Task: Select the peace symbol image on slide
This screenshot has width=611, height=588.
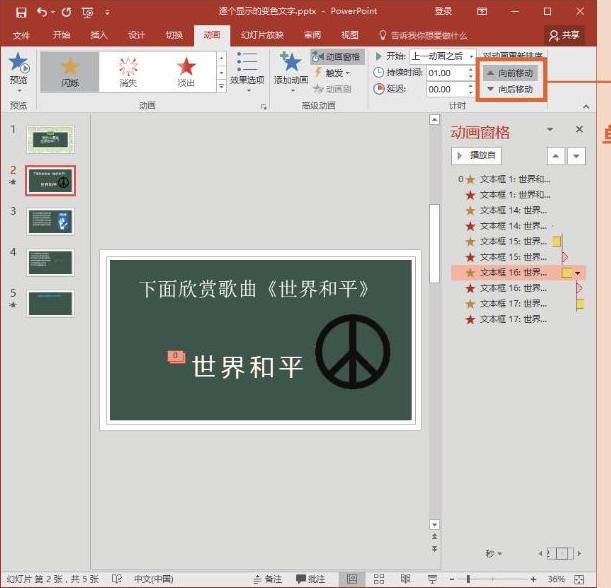Action: click(x=353, y=352)
